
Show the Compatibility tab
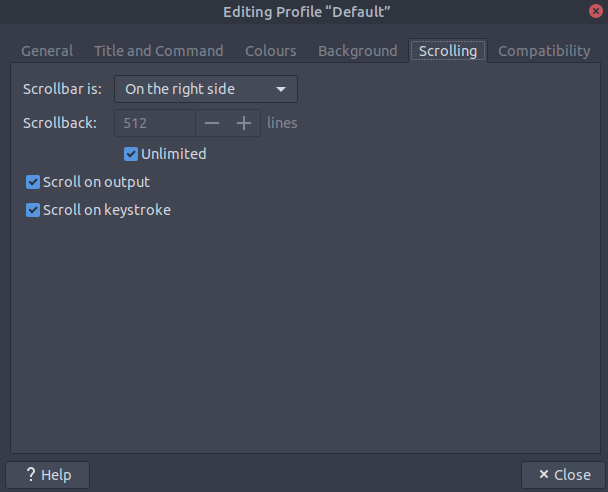(544, 51)
